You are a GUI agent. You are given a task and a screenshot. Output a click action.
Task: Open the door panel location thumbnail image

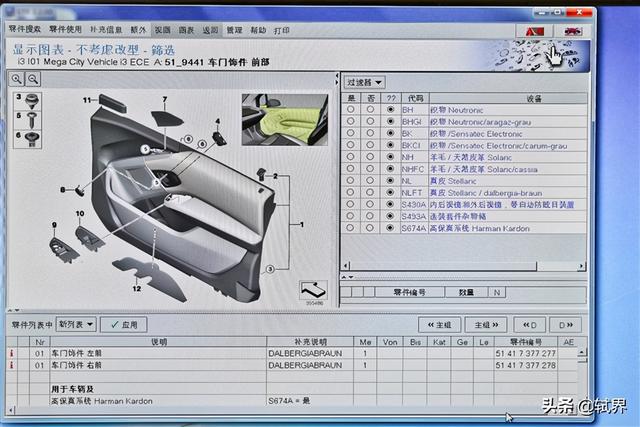tap(285, 120)
